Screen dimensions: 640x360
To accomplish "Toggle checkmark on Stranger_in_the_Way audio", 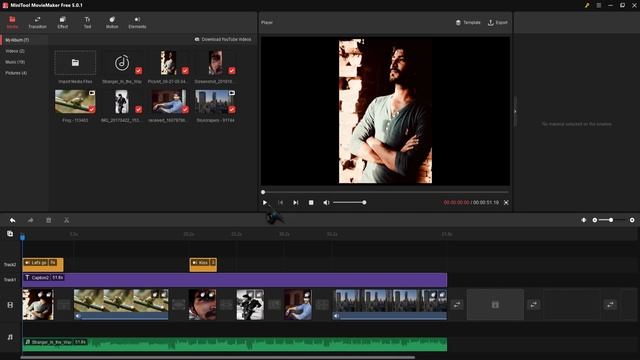I will click(x=139, y=71).
